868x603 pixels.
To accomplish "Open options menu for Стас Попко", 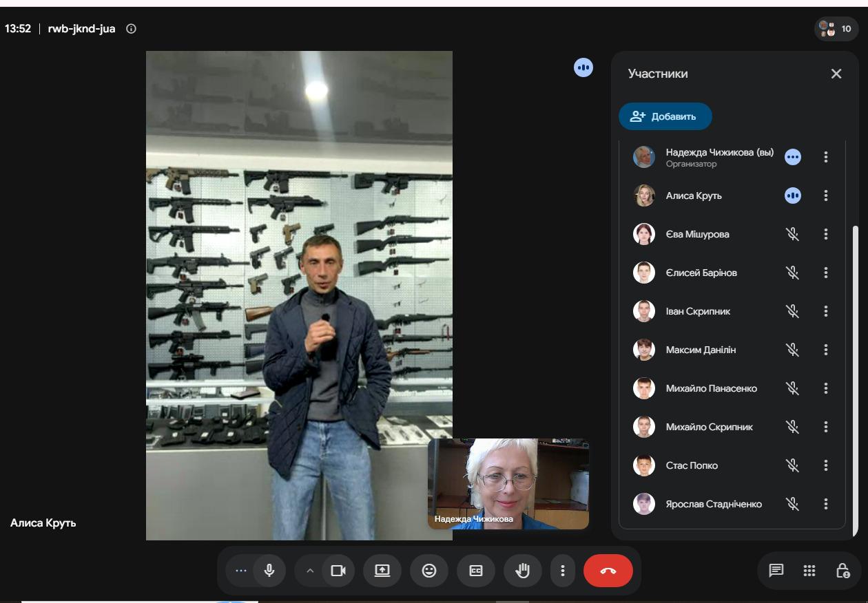I will point(826,465).
